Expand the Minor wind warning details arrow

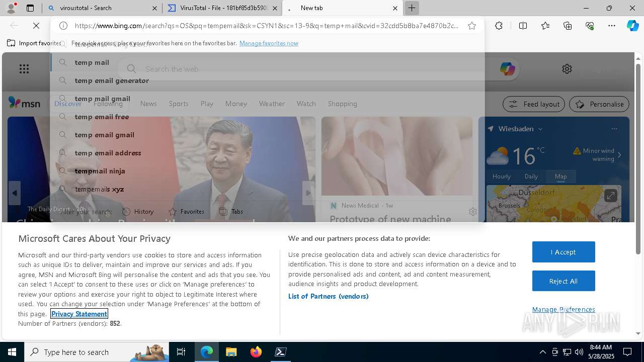pyautogui.click(x=619, y=155)
